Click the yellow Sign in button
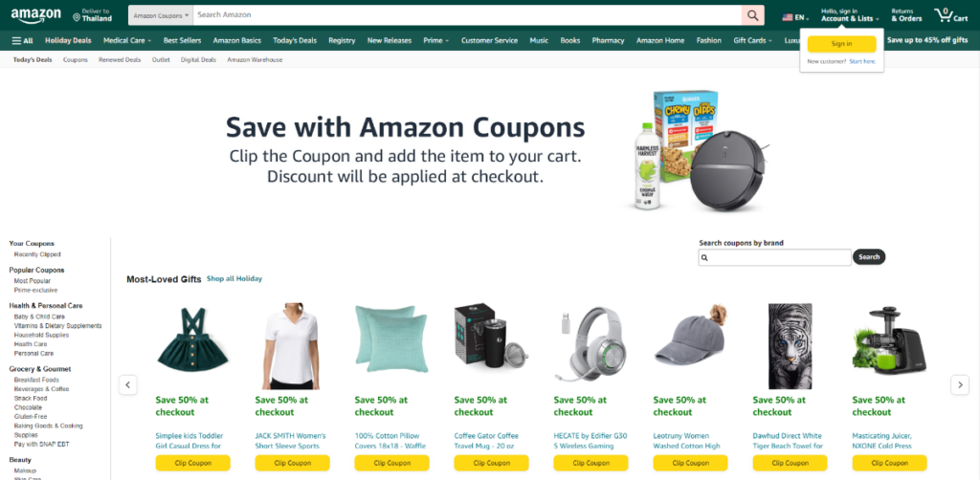This screenshot has height=480, width=980. (841, 44)
